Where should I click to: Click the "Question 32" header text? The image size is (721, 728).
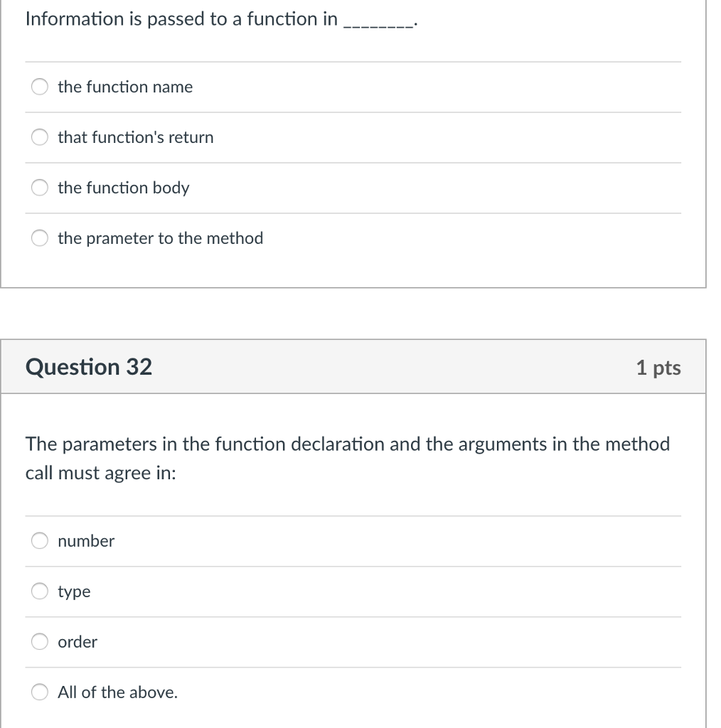pyautogui.click(x=87, y=367)
